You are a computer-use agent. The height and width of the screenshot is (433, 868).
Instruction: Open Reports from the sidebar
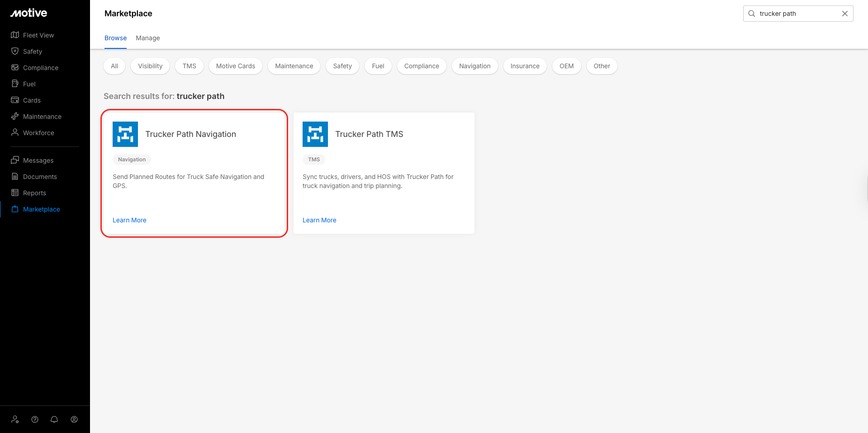tap(34, 193)
